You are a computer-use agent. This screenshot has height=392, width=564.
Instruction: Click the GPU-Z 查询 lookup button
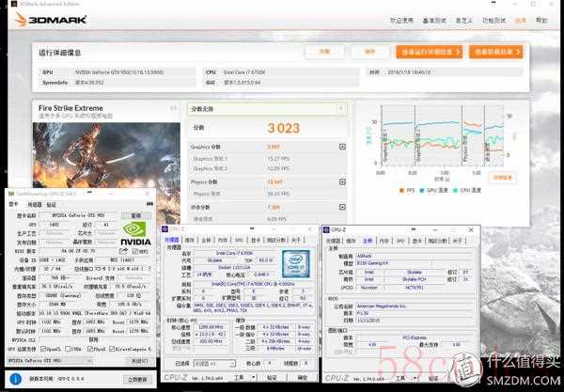pos(136,215)
